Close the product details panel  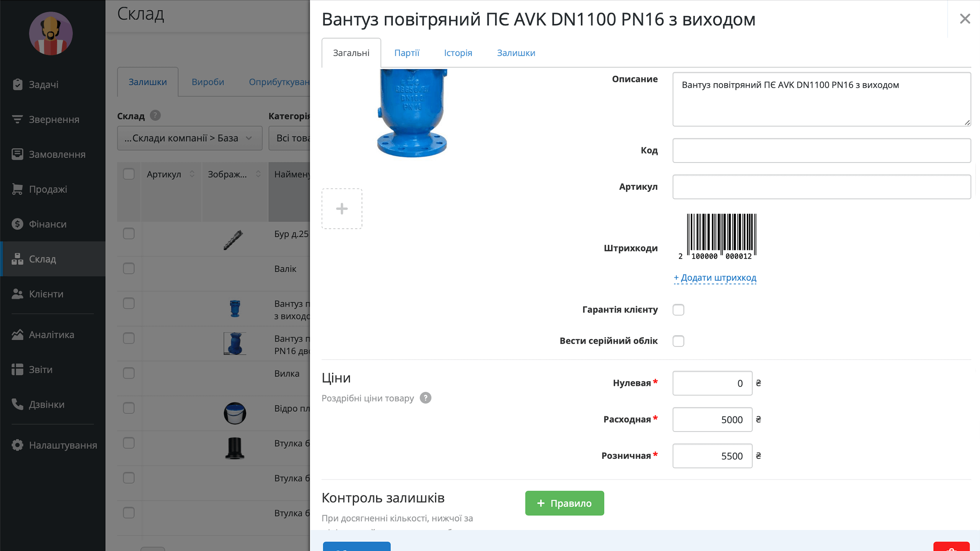coord(965,19)
